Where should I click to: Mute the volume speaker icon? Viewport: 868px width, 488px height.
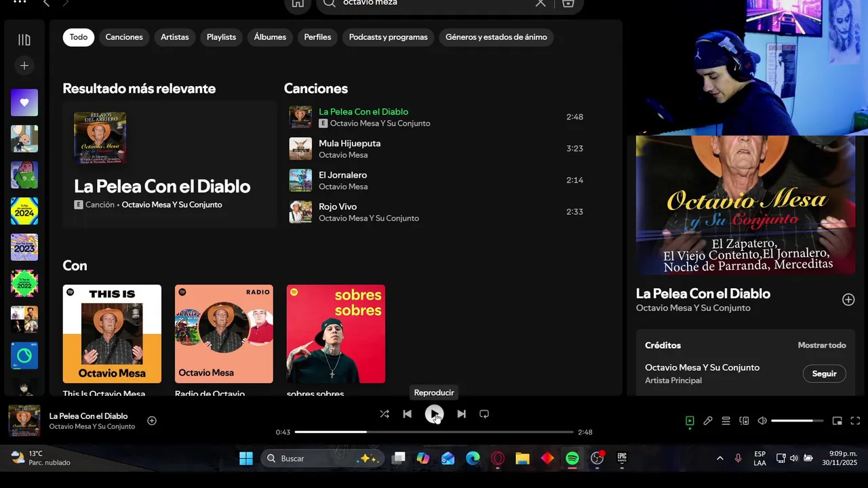pyautogui.click(x=762, y=421)
